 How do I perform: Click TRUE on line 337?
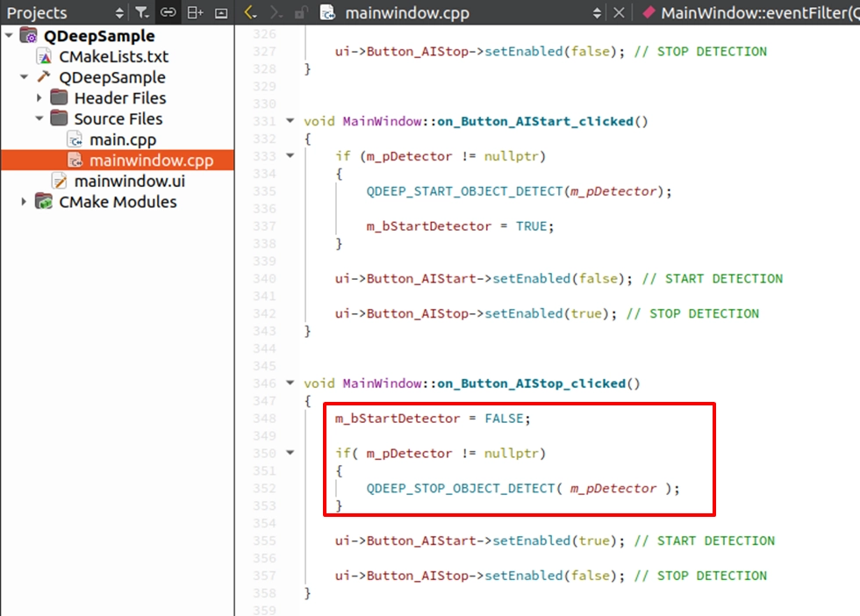pos(531,226)
